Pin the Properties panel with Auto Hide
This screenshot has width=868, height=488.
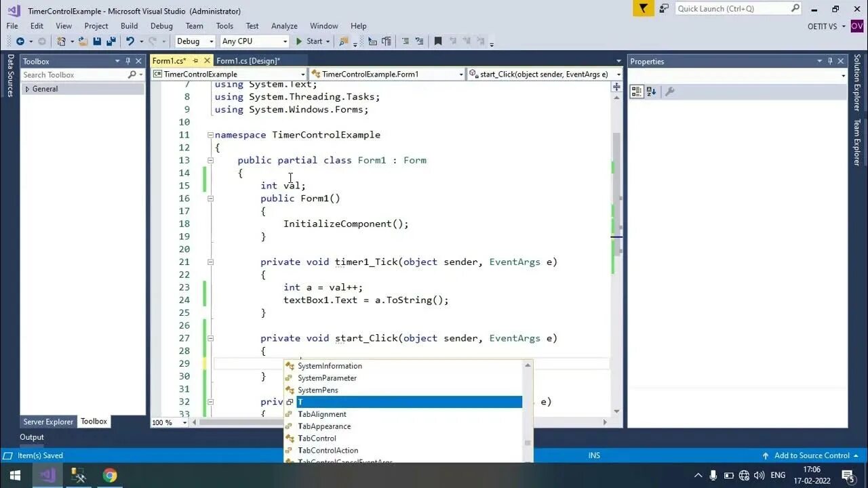(831, 61)
